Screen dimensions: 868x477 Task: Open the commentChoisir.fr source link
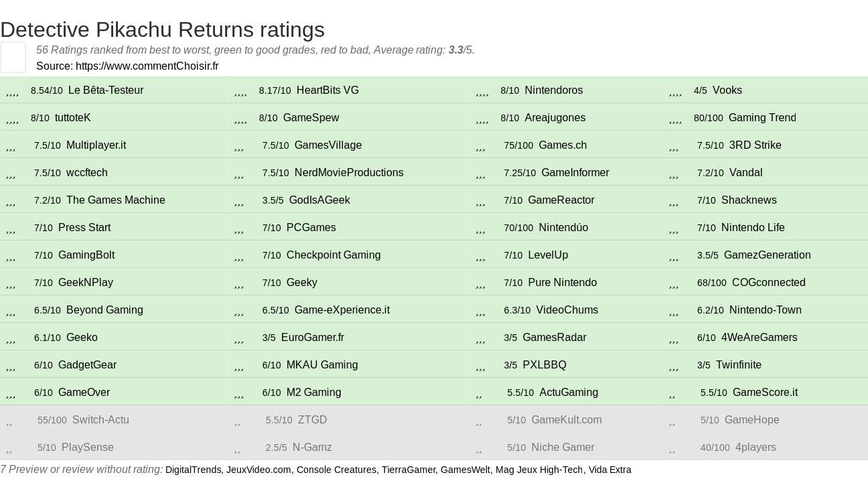(x=147, y=66)
